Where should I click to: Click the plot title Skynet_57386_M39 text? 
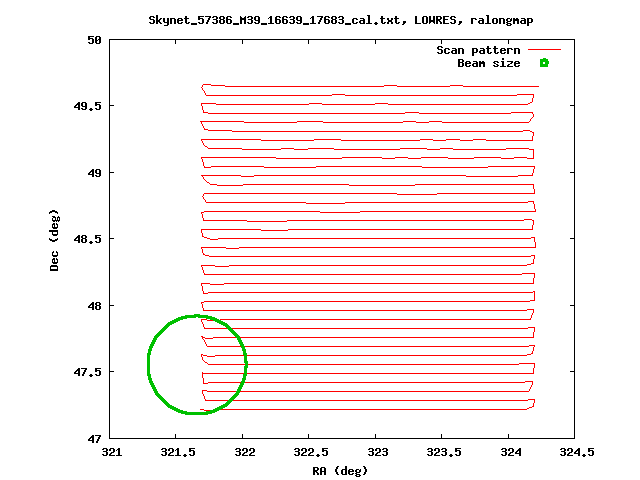pyautogui.click(x=340, y=20)
